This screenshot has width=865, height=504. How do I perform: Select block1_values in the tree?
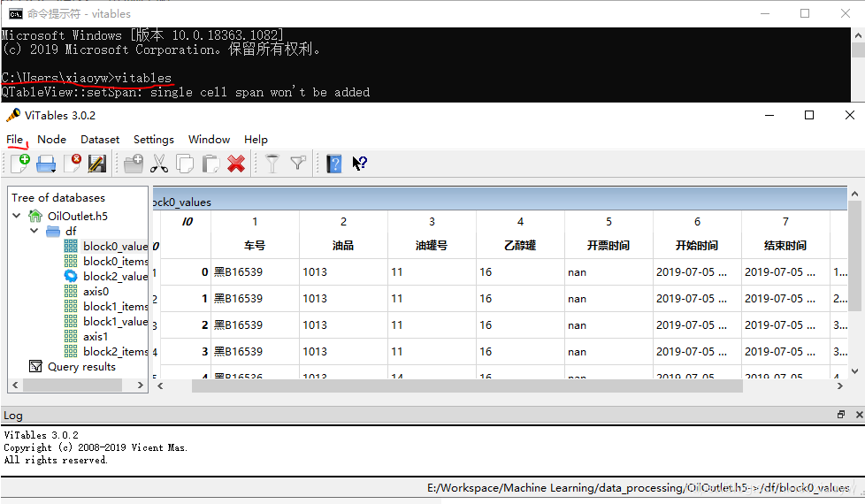(115, 322)
